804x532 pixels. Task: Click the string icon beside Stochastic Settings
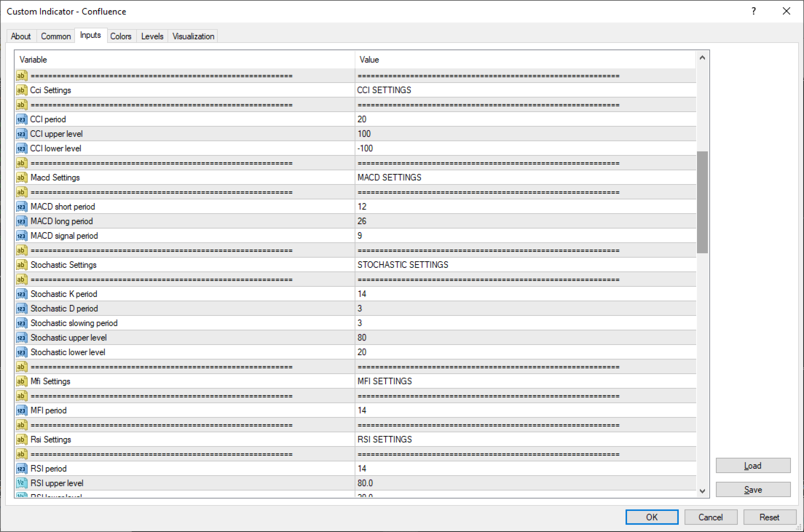tap(21, 265)
